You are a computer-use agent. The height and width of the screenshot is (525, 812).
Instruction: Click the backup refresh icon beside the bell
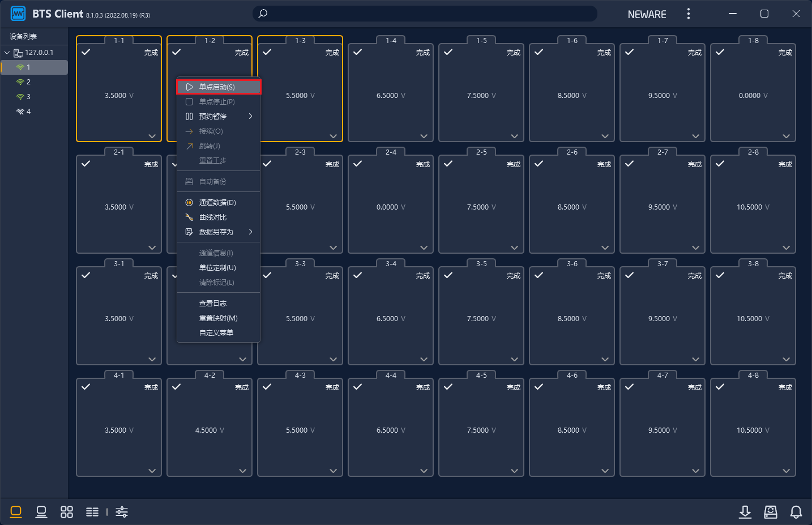[771, 512]
